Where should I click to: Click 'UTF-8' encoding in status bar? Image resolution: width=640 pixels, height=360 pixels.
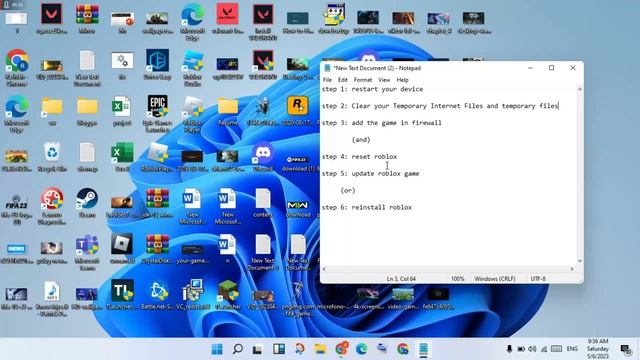(x=538, y=279)
